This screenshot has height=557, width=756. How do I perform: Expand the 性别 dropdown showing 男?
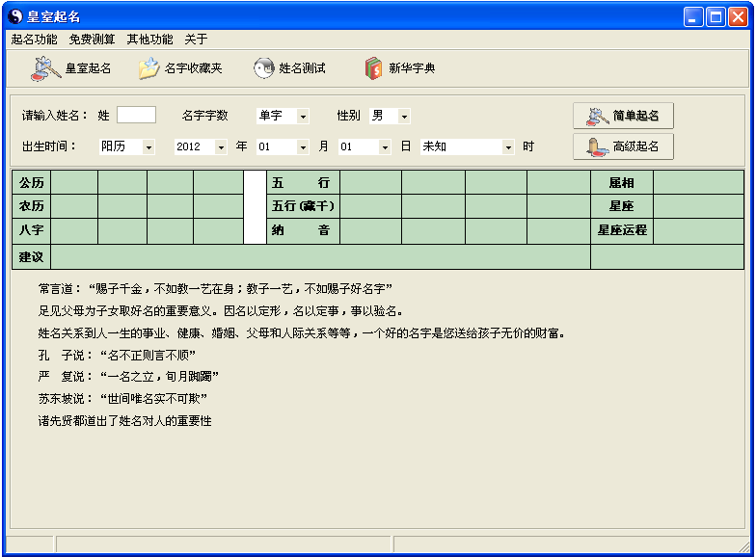point(404,116)
